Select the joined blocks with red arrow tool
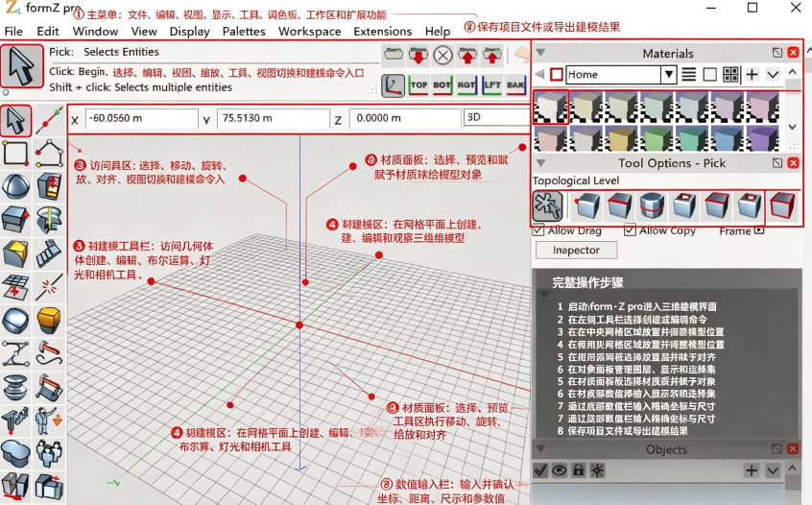The width and height of the screenshot is (812, 505). coord(49,487)
